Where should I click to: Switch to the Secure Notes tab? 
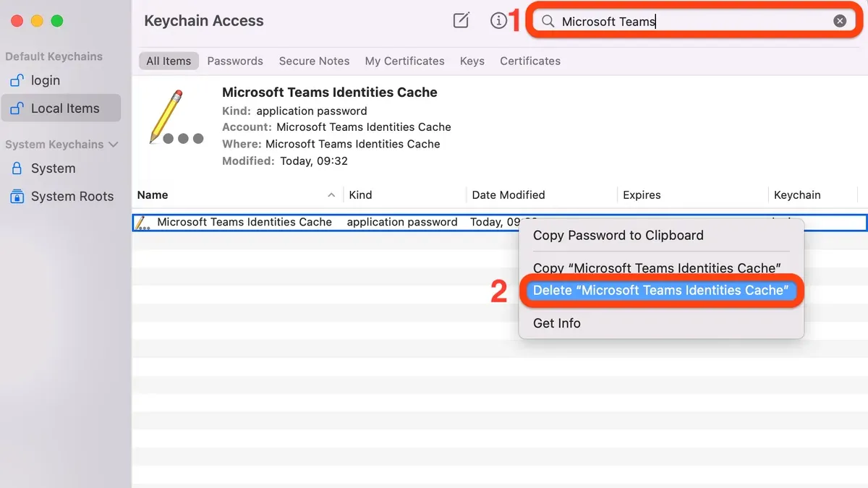click(x=314, y=61)
